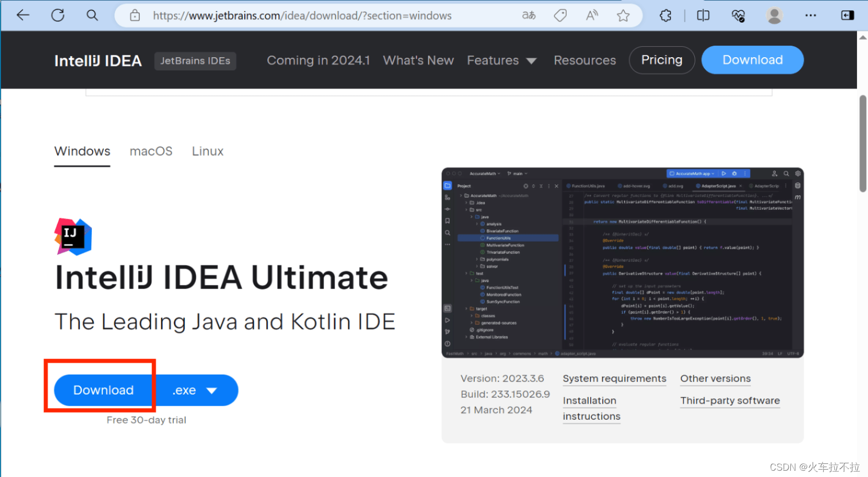Add page to favorites star icon
868x477 pixels.
[x=623, y=16]
